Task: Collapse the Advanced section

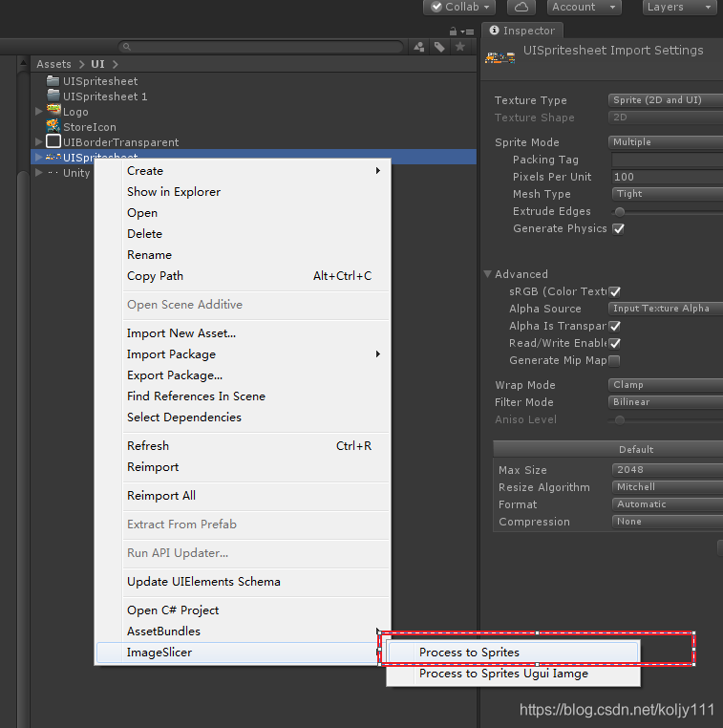Action: point(487,274)
